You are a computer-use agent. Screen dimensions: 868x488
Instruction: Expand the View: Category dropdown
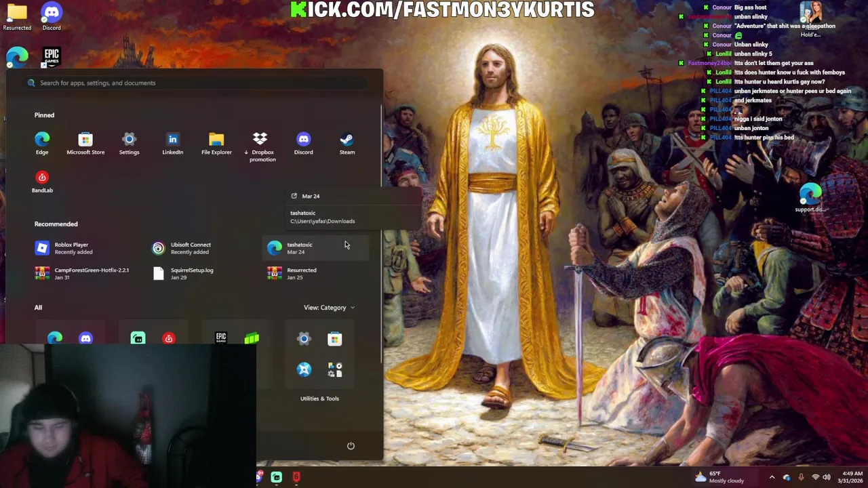point(329,308)
